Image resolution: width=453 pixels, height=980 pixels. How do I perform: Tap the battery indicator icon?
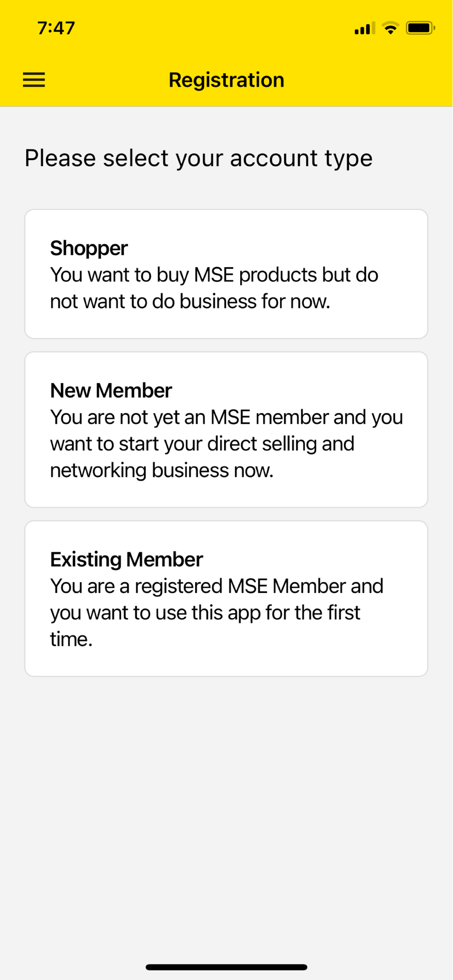coord(420,28)
